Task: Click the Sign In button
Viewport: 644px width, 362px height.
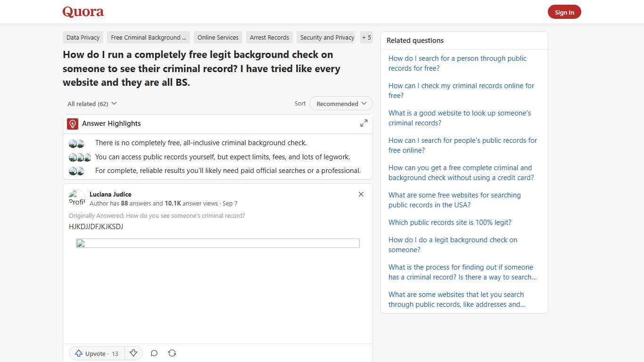Action: pyautogui.click(x=564, y=12)
